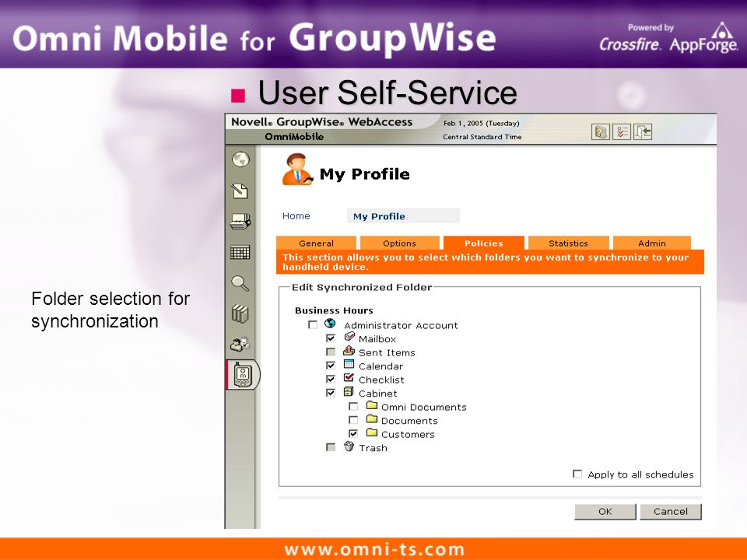The image size is (747, 560).
Task: Click the My Profile user avatar icon
Action: [297, 170]
